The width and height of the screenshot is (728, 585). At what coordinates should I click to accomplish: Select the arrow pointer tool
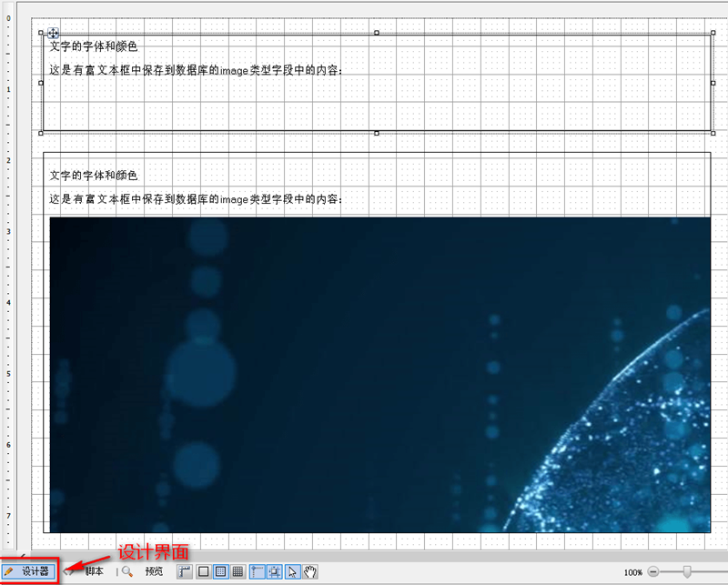[x=292, y=571]
